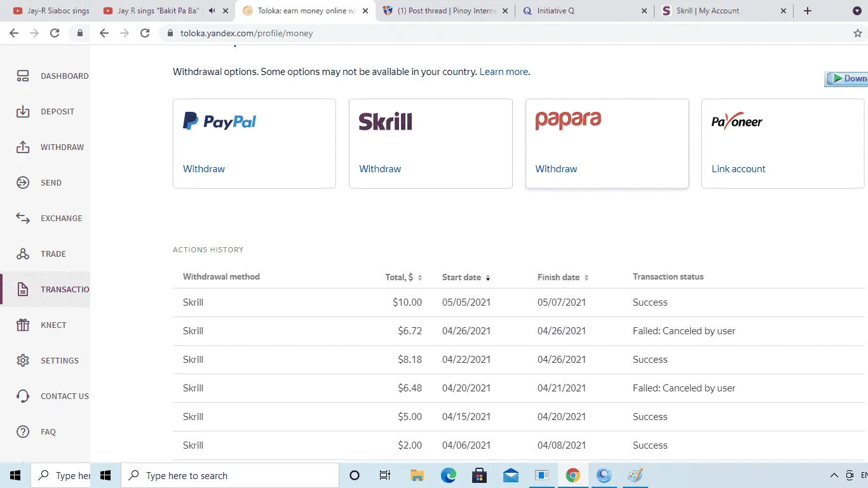Open a new browser tab with plus button
The width and height of the screenshot is (868, 488).
[x=808, y=11]
